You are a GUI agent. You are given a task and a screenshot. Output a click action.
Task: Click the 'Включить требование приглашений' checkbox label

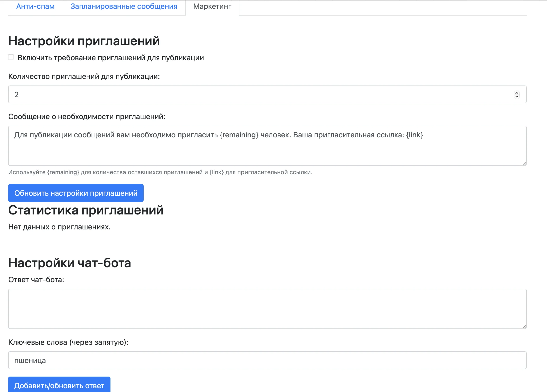pos(110,58)
